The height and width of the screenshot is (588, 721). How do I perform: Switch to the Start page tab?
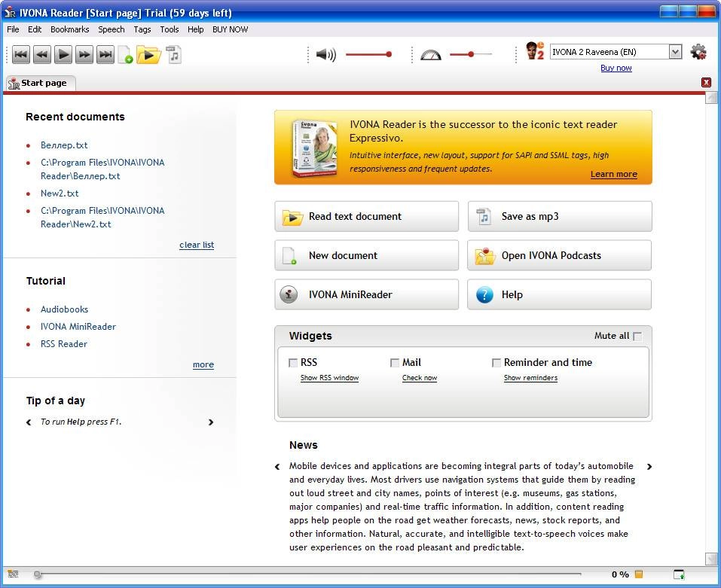(39, 84)
